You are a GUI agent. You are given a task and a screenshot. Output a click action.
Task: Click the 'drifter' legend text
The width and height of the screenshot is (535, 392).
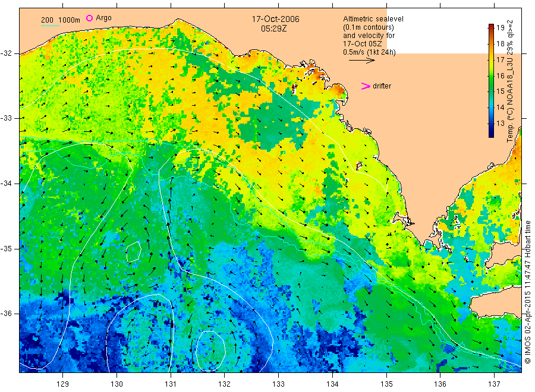pos(382,86)
